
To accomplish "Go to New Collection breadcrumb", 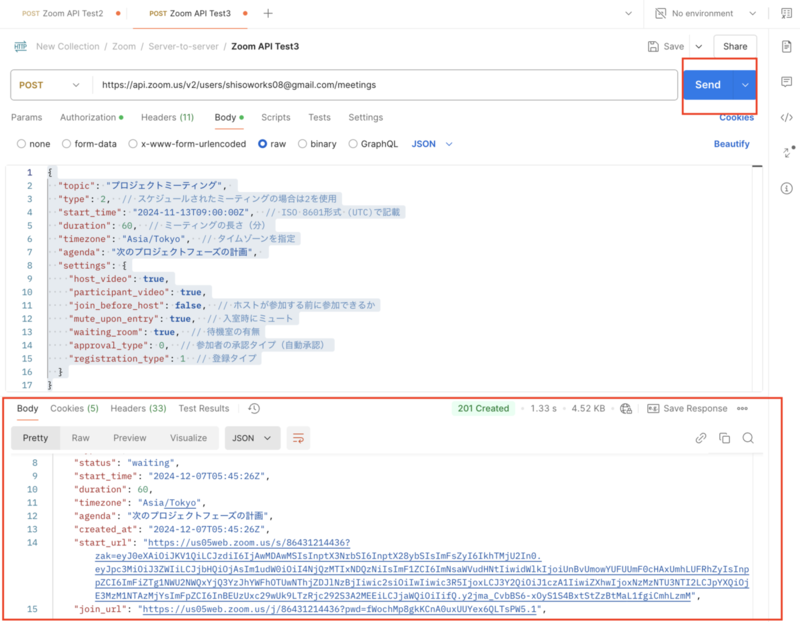I will (67, 46).
